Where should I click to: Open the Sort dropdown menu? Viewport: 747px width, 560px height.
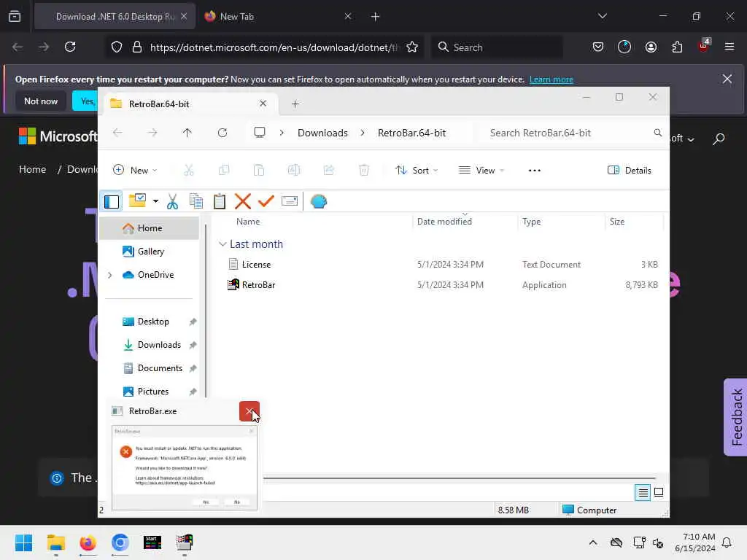(x=417, y=170)
